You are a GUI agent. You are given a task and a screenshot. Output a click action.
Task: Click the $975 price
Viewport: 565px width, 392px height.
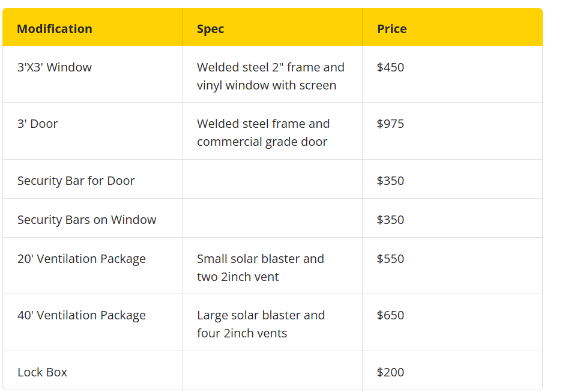click(390, 124)
